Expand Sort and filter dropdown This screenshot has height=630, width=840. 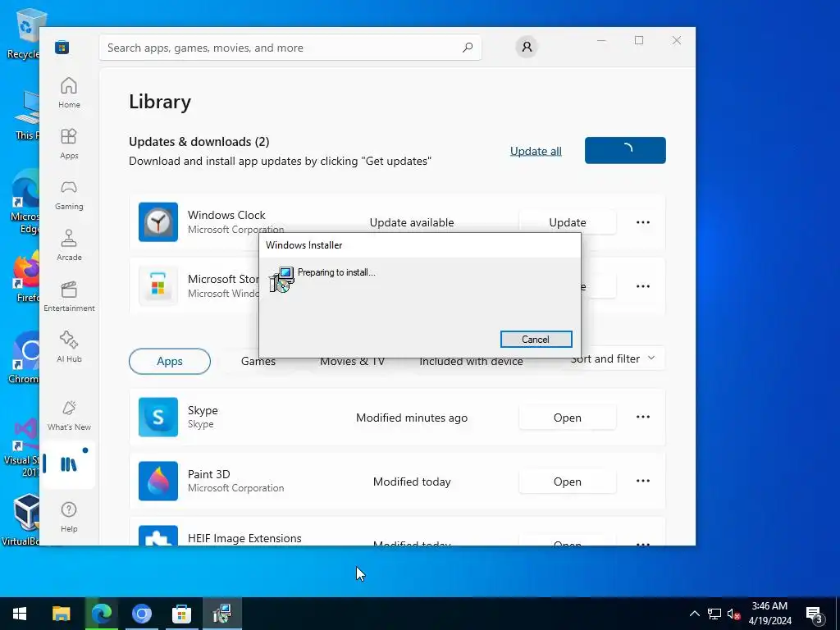tap(612, 358)
